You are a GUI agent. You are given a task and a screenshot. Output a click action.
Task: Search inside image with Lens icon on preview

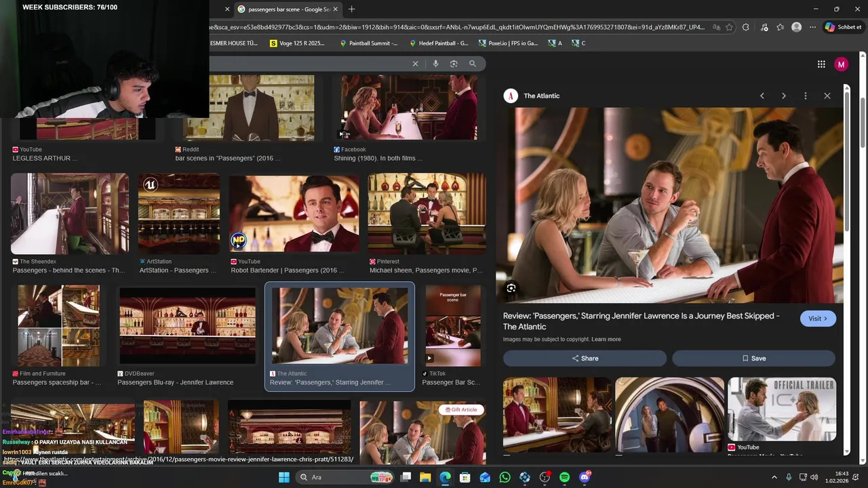[511, 288]
